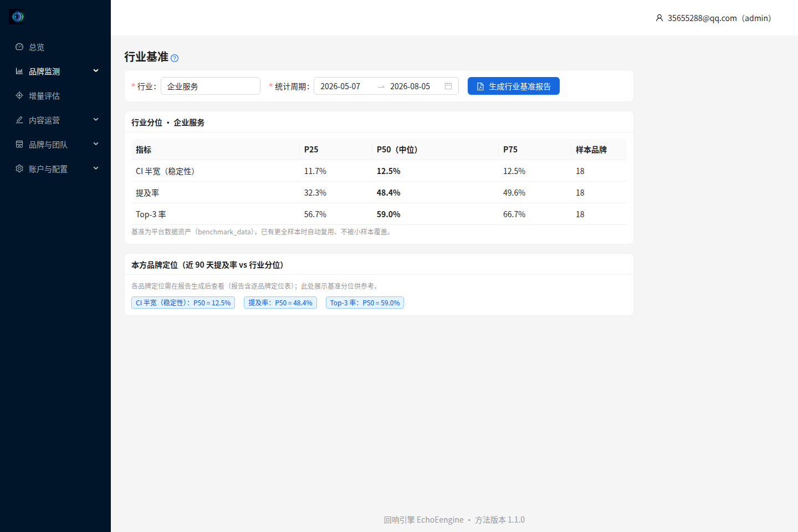Viewport: 798px width, 532px height.
Task: Click the user avatar icon
Action: pos(659,18)
